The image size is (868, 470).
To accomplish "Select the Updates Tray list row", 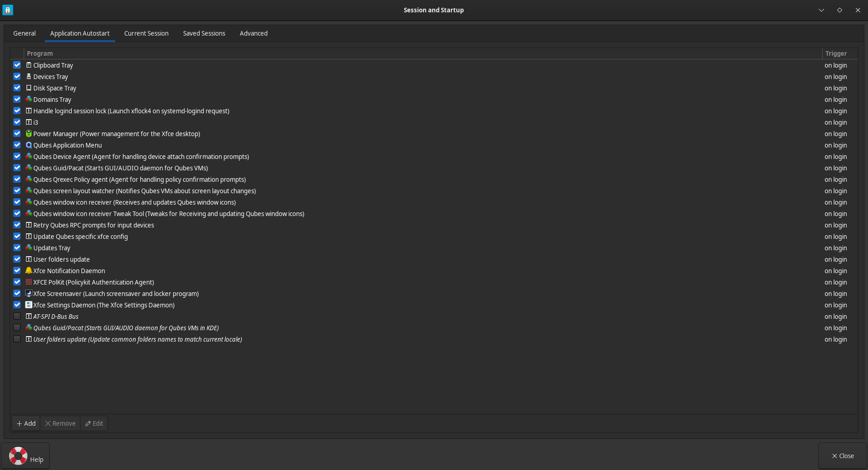I will coord(52,248).
